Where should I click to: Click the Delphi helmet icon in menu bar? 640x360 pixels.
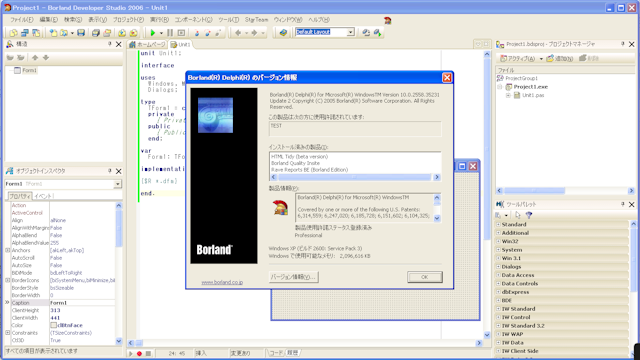click(387, 20)
